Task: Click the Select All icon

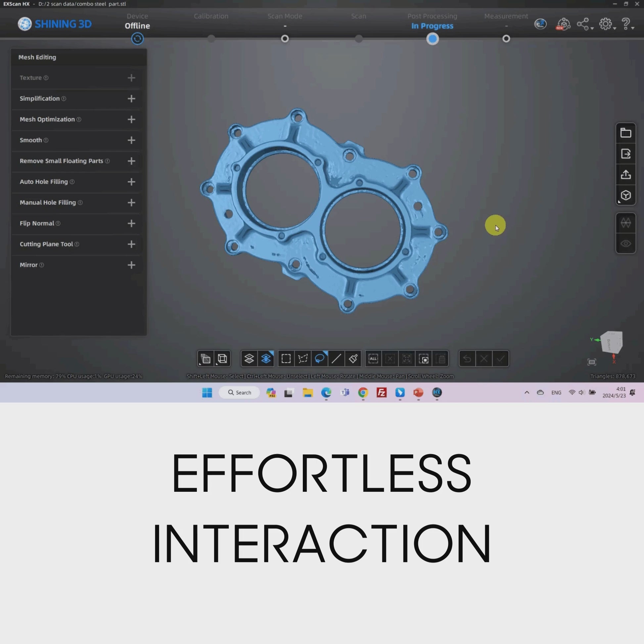Action: pyautogui.click(x=373, y=359)
